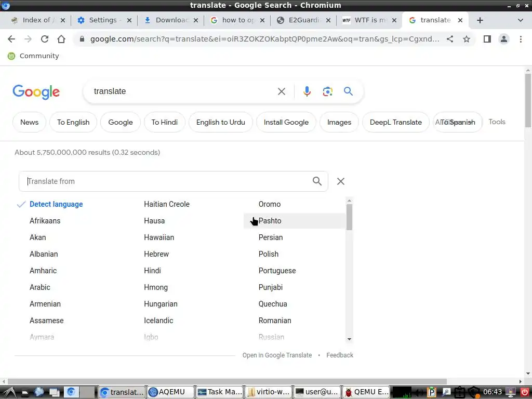This screenshot has width=532, height=399.
Task: Choose Haitian Creole as source language
Action: click(x=167, y=204)
